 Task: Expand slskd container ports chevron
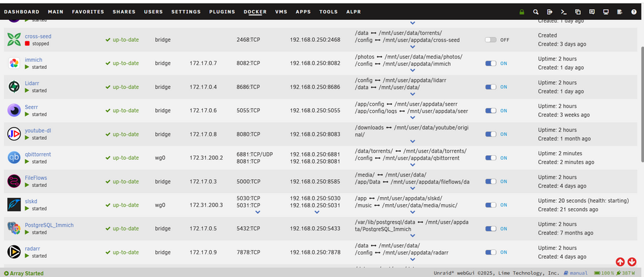point(258,212)
